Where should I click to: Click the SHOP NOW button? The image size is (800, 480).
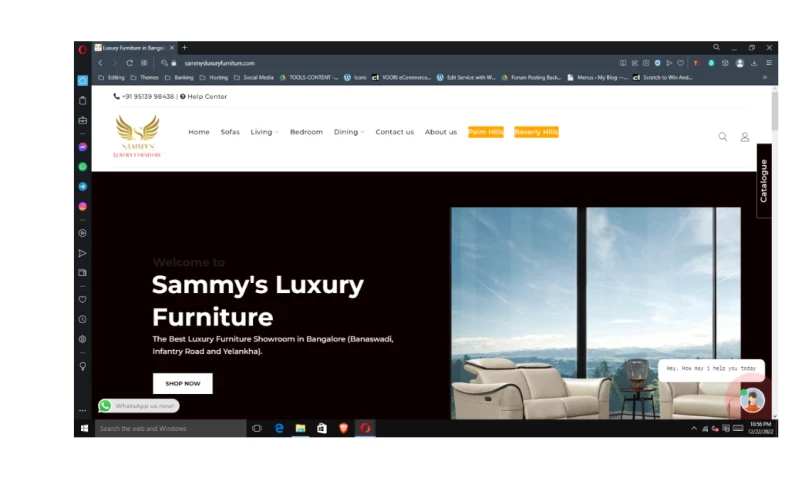tap(183, 383)
